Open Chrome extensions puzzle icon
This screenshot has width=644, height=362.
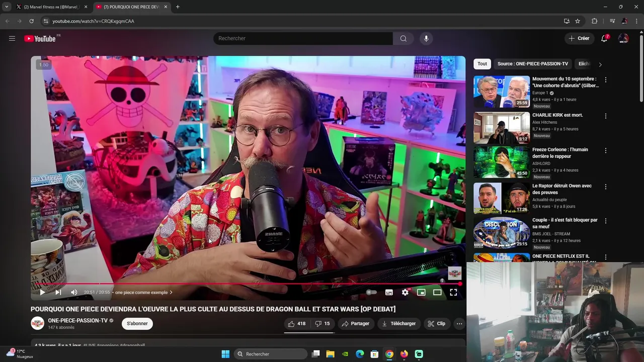[594, 21]
